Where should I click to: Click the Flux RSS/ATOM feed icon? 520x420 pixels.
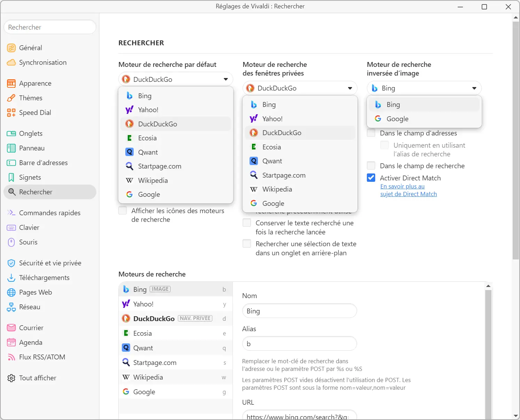point(11,357)
